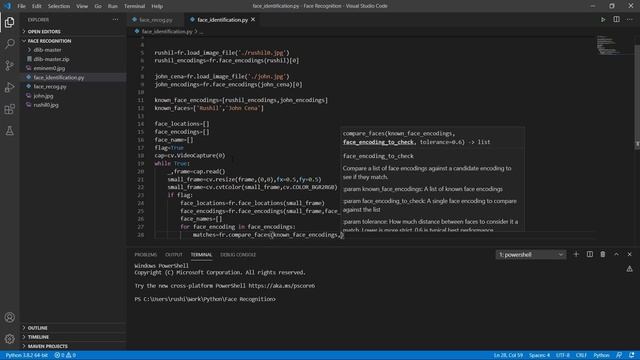Maximize the terminal panel size
The width and height of the screenshot is (640, 360).
pos(616,254)
